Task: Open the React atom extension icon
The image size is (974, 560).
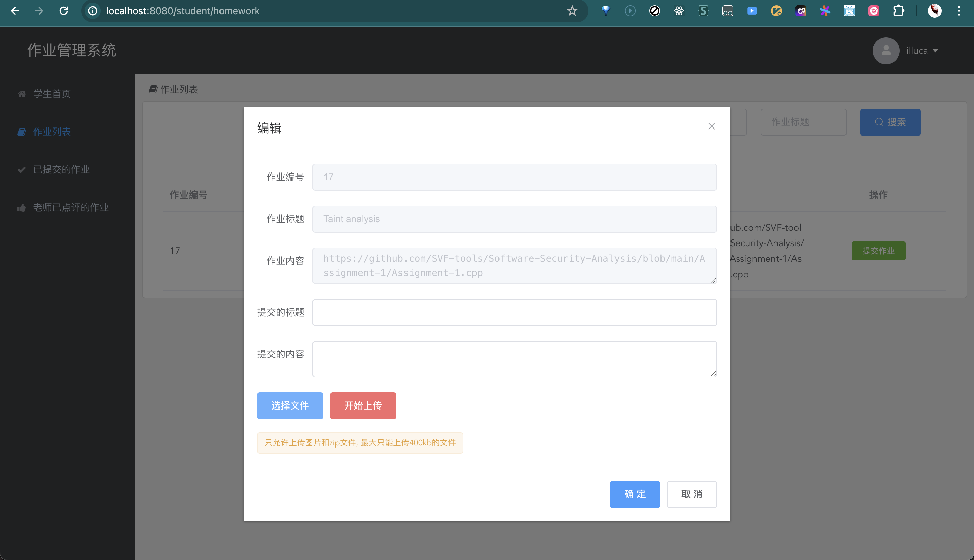Action: [679, 11]
